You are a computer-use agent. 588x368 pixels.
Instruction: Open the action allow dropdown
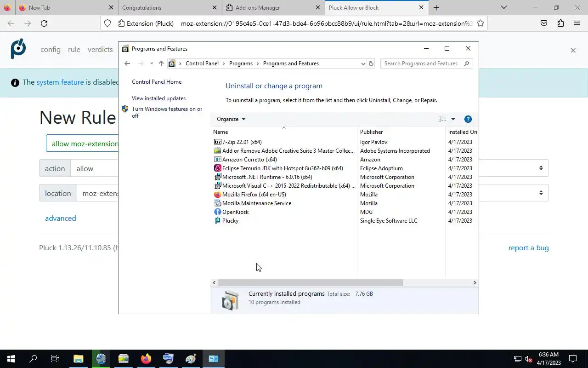pos(310,168)
